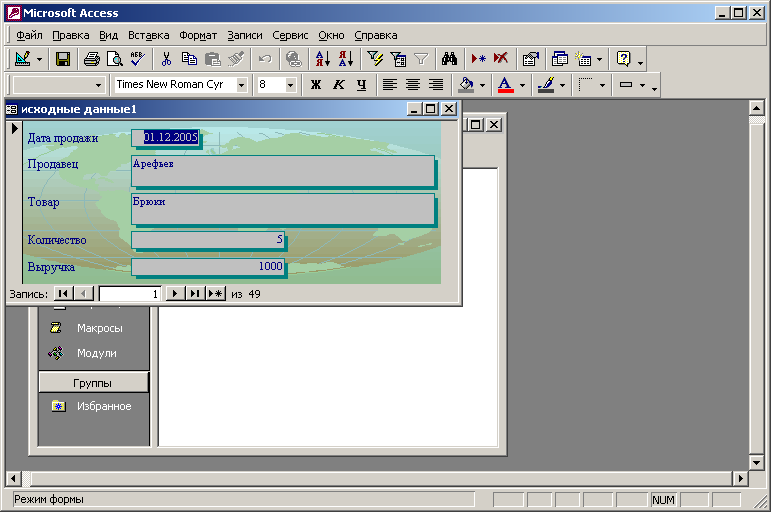Image resolution: width=771 pixels, height=512 pixels.
Task: Align text right
Action: coord(436,85)
